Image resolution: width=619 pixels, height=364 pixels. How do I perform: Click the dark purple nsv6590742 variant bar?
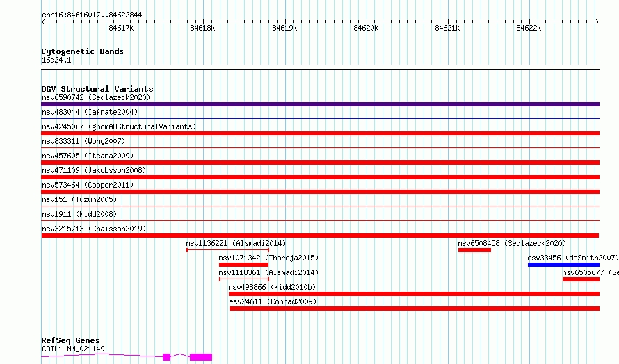320,104
